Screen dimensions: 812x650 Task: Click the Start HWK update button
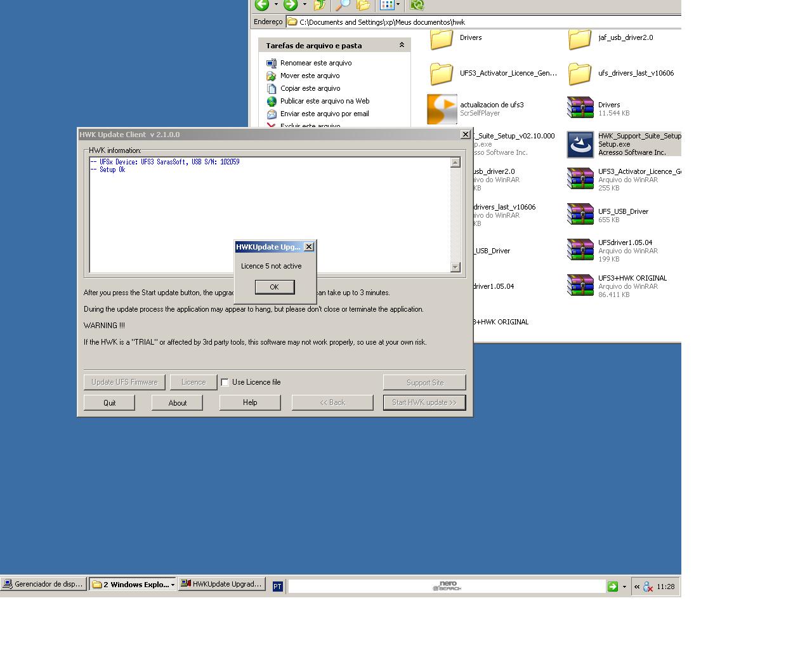(424, 402)
